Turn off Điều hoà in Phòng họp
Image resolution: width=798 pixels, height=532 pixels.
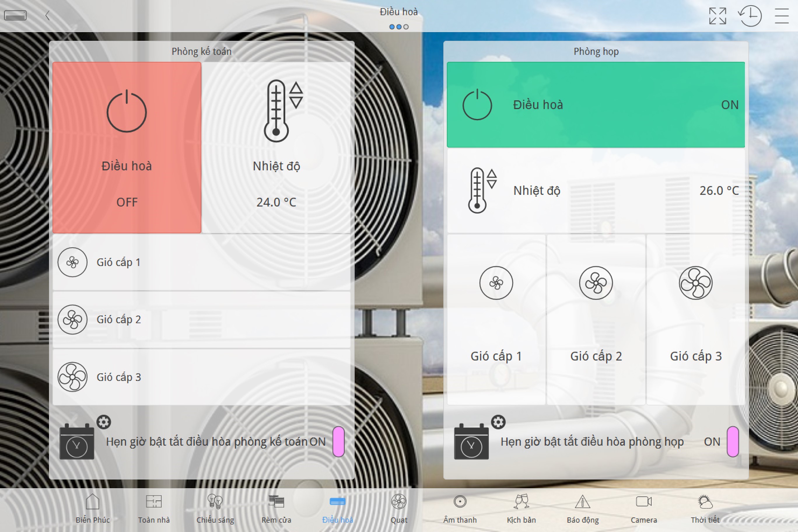click(x=596, y=104)
